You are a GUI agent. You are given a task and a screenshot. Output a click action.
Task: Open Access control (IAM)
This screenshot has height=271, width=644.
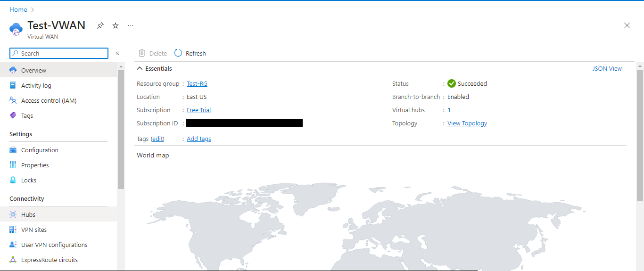tap(58, 100)
